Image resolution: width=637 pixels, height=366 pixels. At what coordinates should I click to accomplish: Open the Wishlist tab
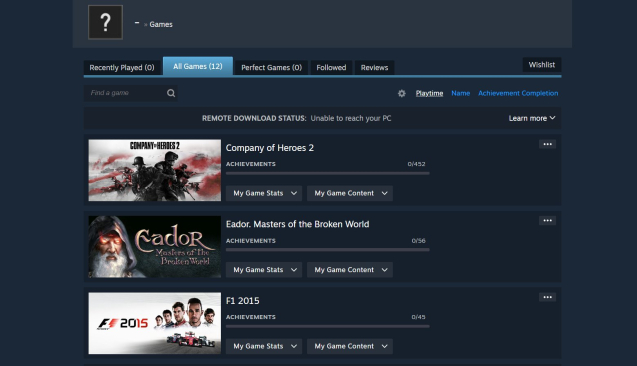pos(542,65)
